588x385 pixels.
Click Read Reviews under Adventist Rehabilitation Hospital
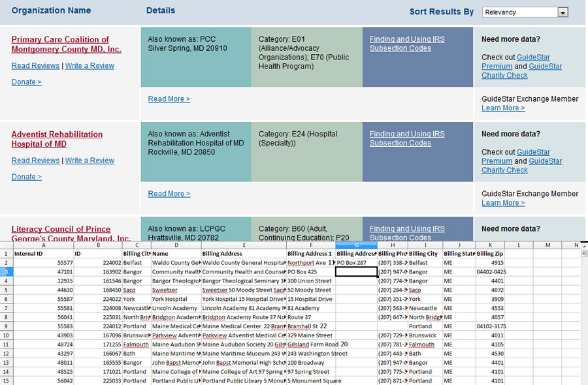pos(35,161)
